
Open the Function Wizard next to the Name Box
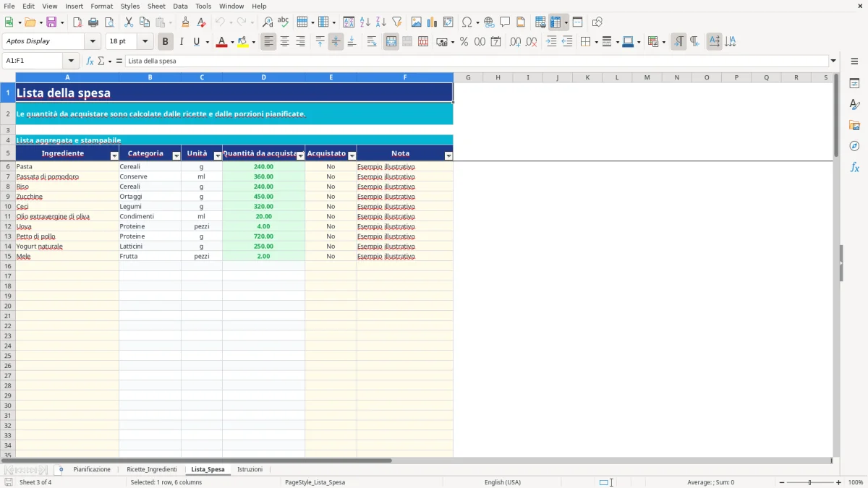click(90, 61)
